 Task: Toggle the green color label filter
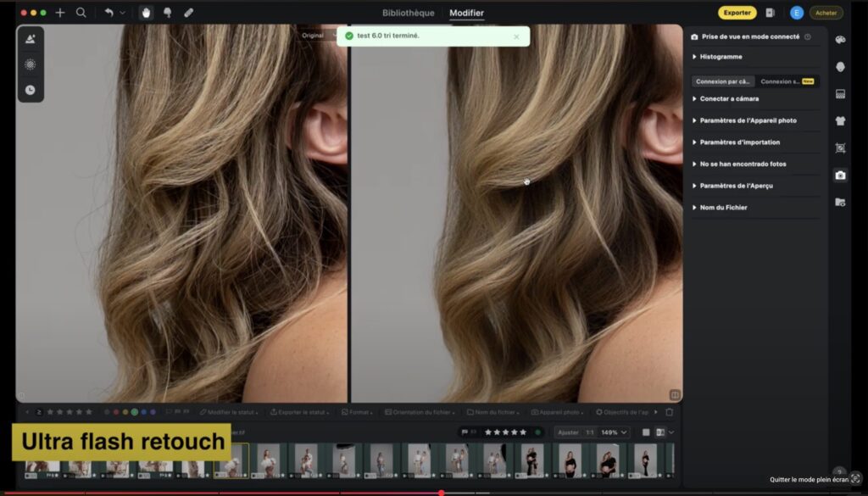pos(134,412)
